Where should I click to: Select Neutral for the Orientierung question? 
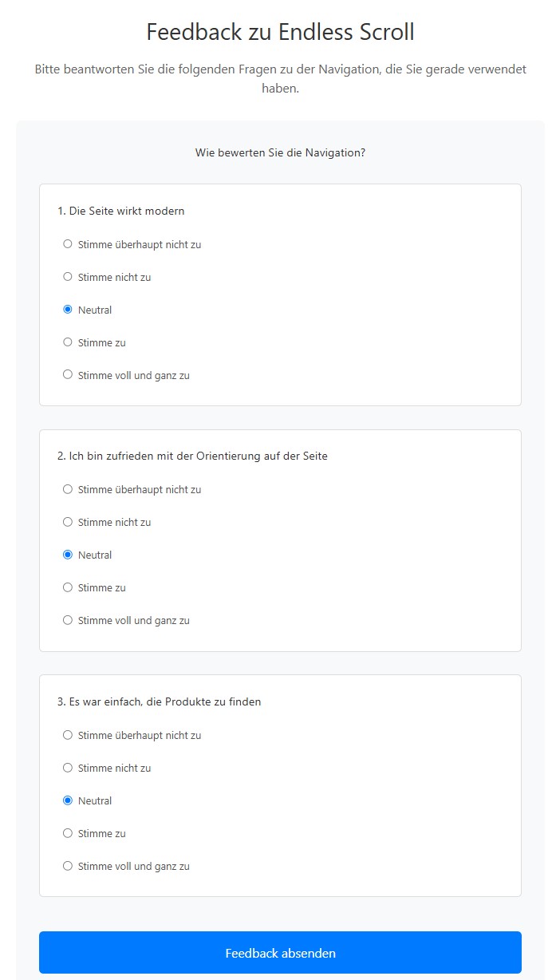tap(68, 555)
